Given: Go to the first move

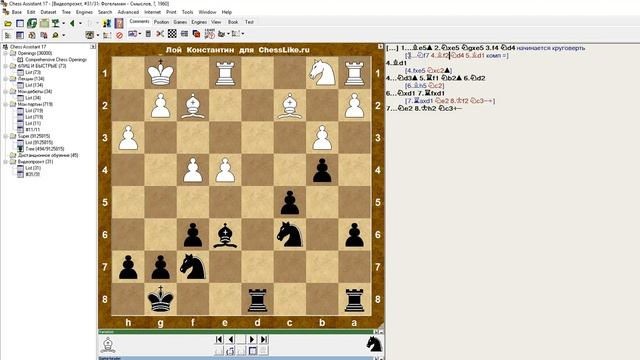Looking at the screenshot, I should [x=219, y=339].
